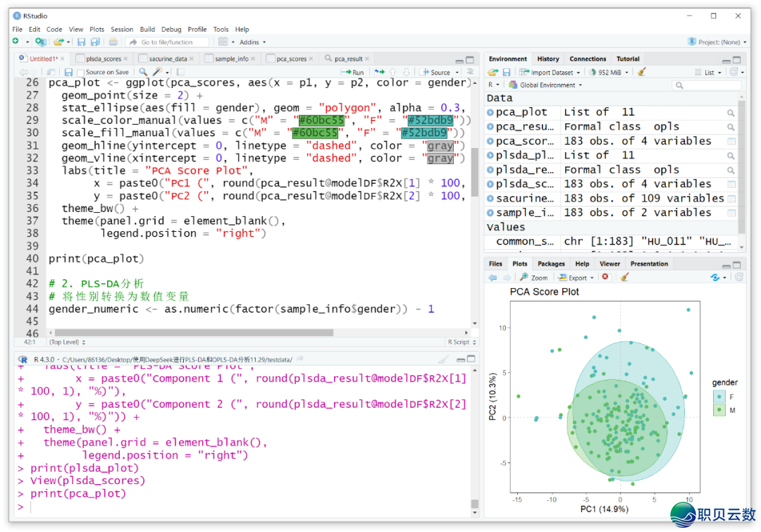Expand the pca_plot object in Environment
This screenshot has width=761, height=532.
(x=490, y=112)
